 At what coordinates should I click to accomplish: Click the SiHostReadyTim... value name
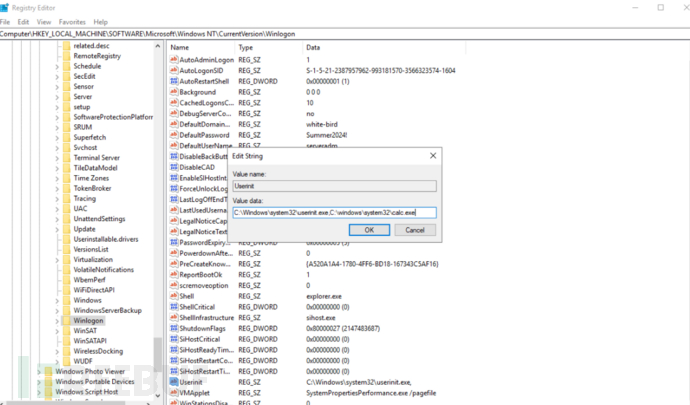[206, 350]
